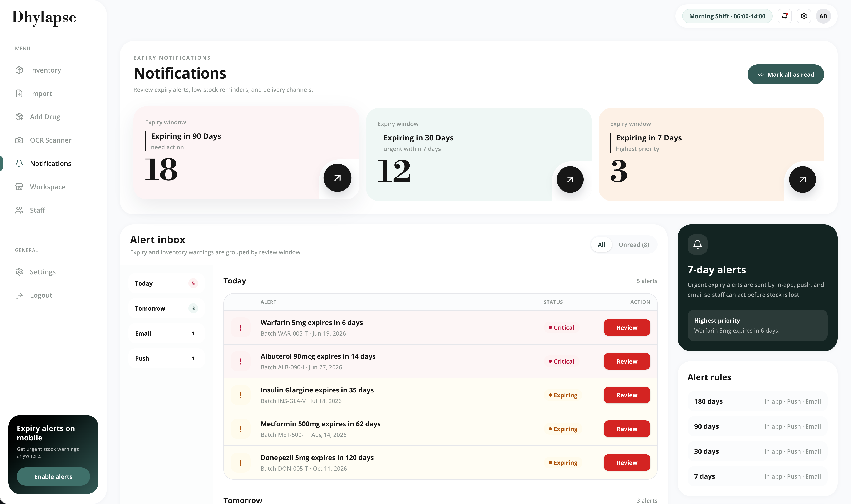Open the 30 Days card arrow button
The height and width of the screenshot is (504, 851).
pyautogui.click(x=570, y=179)
